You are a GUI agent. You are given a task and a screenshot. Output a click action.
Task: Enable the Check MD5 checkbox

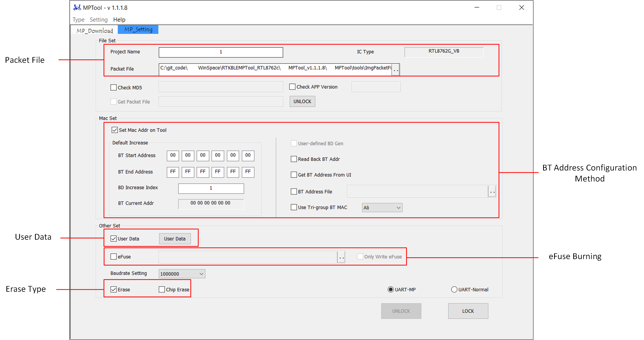point(114,88)
